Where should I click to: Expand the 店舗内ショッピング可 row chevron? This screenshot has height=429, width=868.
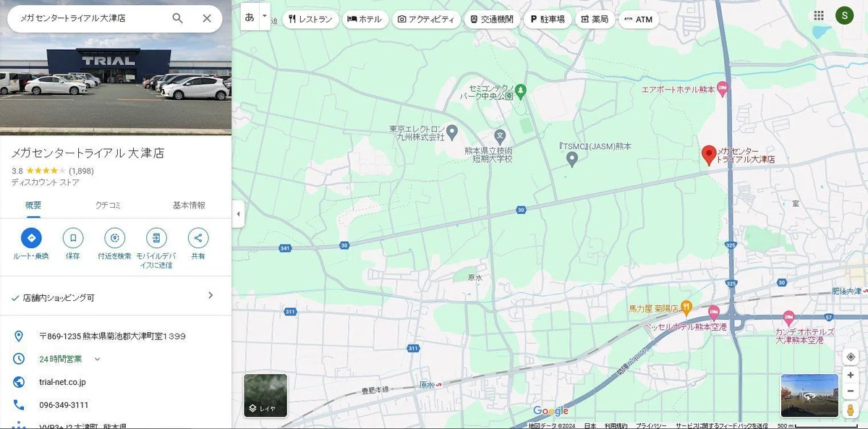point(210,295)
